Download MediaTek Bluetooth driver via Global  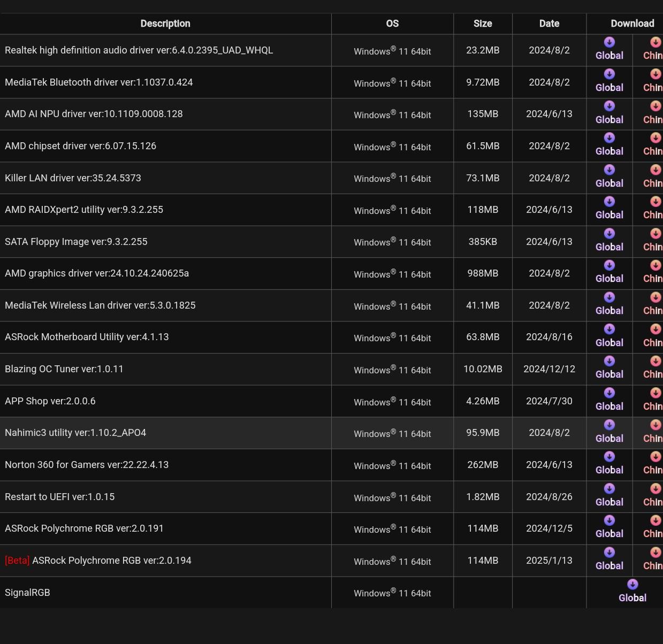[609, 81]
